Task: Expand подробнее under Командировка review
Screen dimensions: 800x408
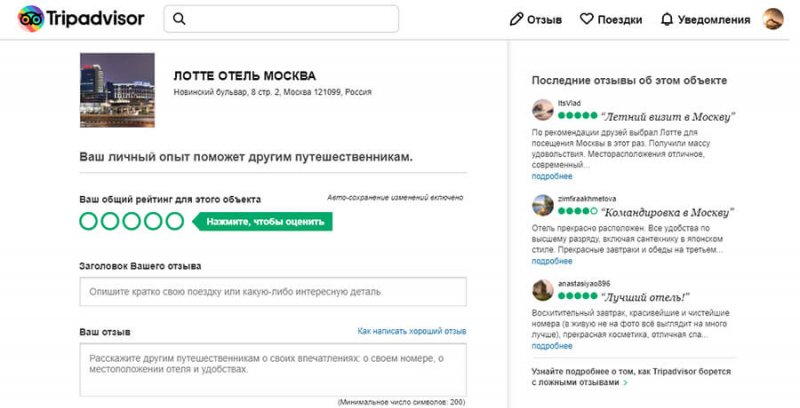Action: point(552,261)
